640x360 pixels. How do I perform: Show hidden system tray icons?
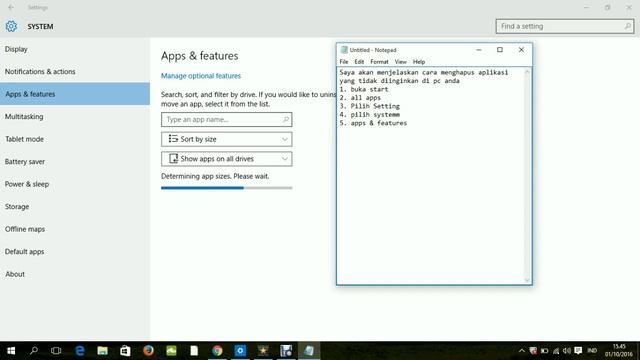pyautogui.click(x=522, y=351)
